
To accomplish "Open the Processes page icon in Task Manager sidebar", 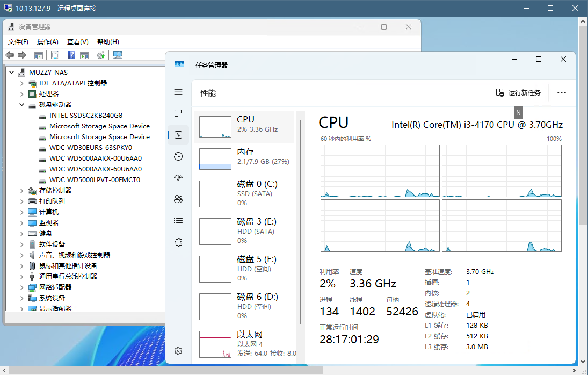I will (x=178, y=113).
